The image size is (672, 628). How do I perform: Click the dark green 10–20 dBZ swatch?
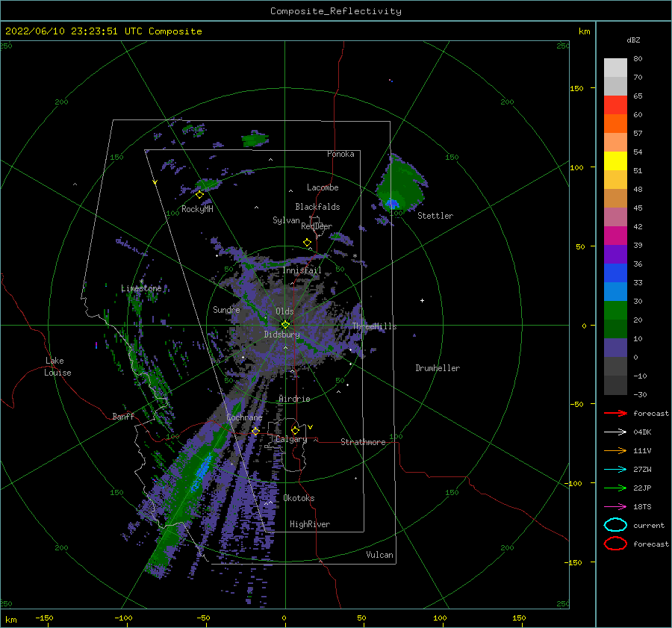[x=615, y=329]
